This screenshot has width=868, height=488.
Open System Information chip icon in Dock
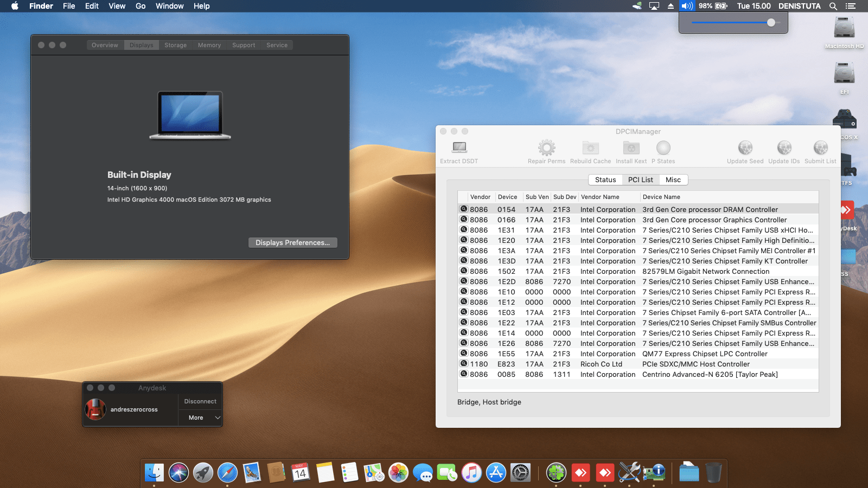(x=654, y=473)
